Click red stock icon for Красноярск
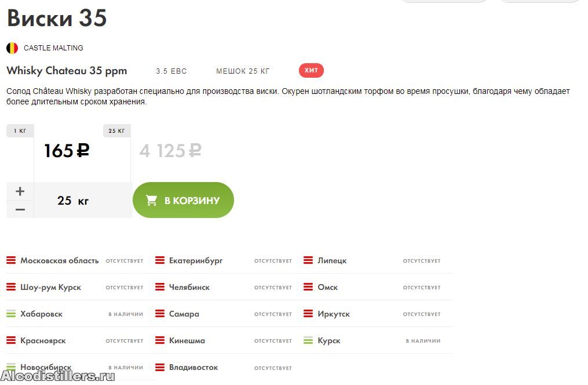Image resolution: width=588 pixels, height=385 pixels. pos(11,340)
